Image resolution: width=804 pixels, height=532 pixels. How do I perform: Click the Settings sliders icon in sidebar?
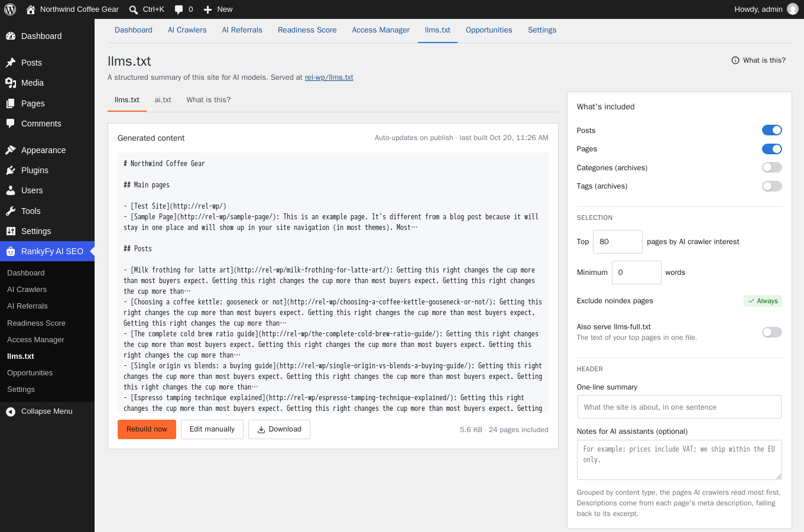[x=11, y=231]
